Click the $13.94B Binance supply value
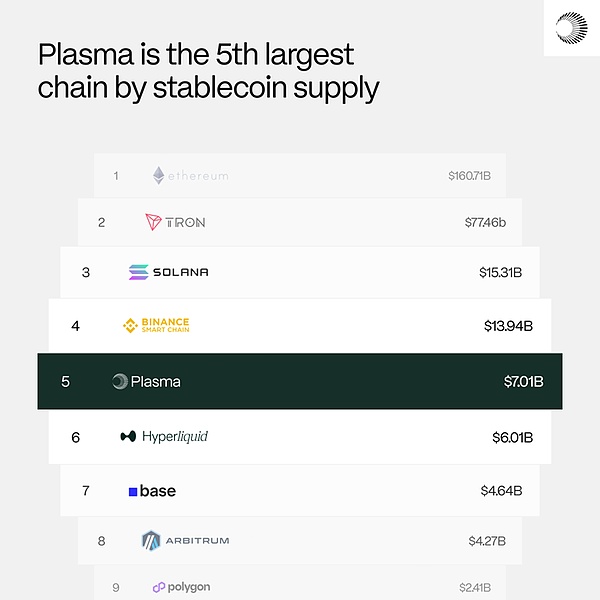 coord(508,326)
